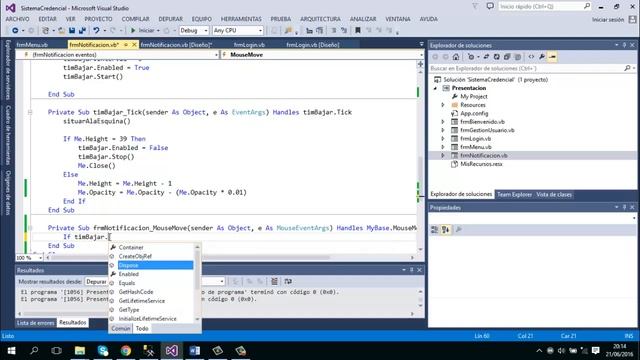Click the Inicio rápido search box
640x360 pixels.
544,6
